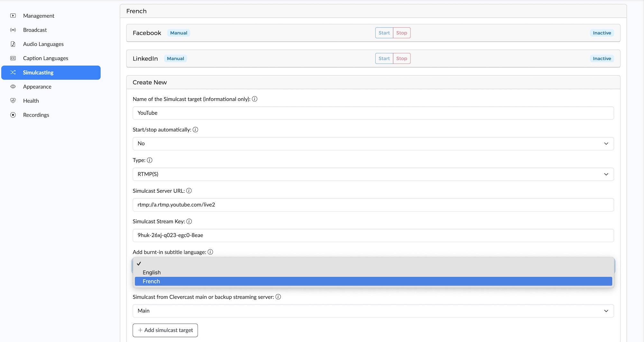Viewport: 644px width, 342px height.
Task: Stop the Facebook simulcast
Action: (401, 33)
